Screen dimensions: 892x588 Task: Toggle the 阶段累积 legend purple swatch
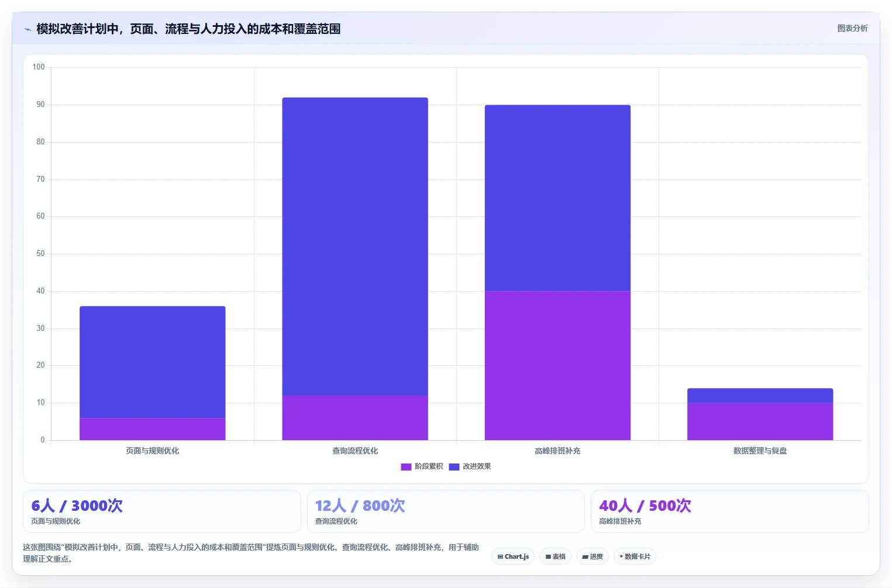406,466
